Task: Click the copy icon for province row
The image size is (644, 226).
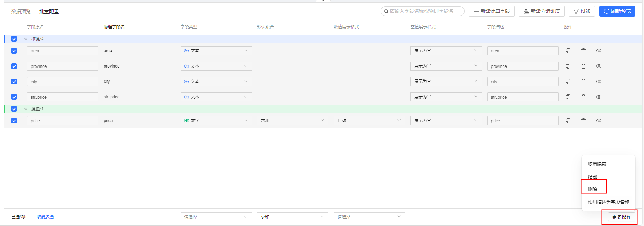Action: tap(568, 66)
